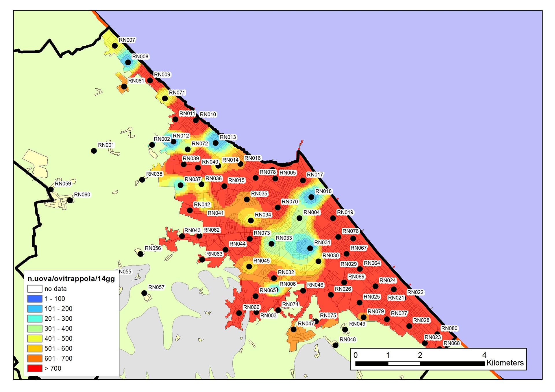The image size is (555, 392).
Task: Click the RN007 trap point marker
Action: [x=115, y=46]
